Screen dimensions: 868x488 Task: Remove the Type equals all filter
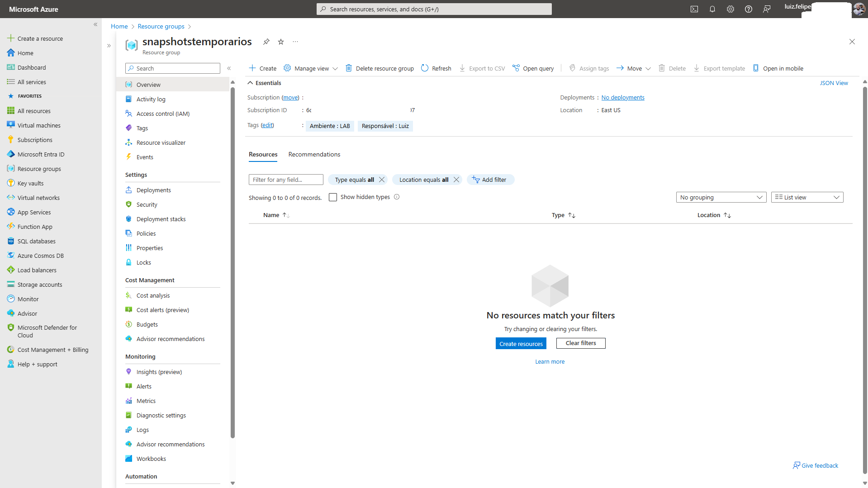pos(382,180)
